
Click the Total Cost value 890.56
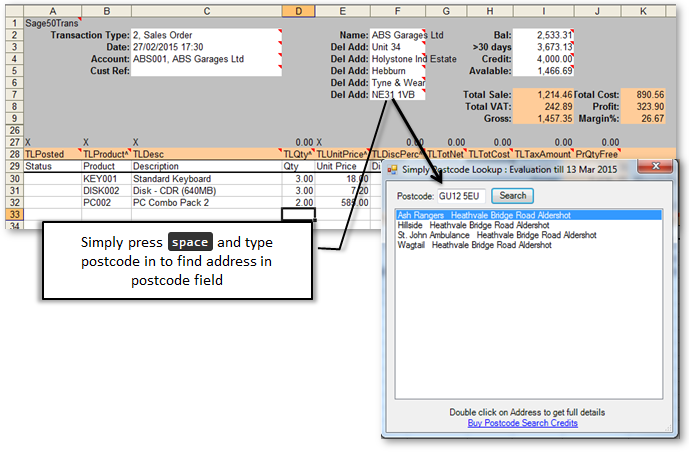(643, 94)
